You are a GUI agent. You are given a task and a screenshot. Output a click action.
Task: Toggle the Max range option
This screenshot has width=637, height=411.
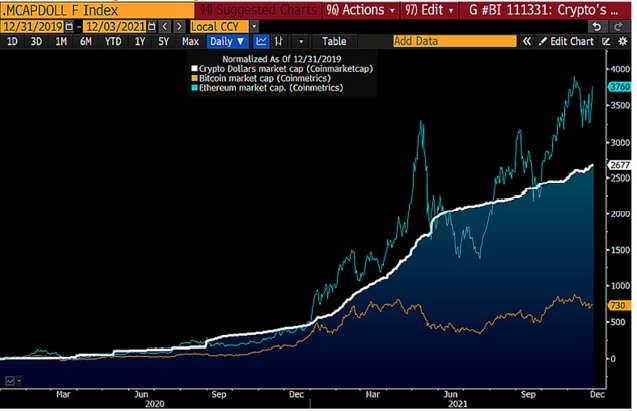[190, 41]
